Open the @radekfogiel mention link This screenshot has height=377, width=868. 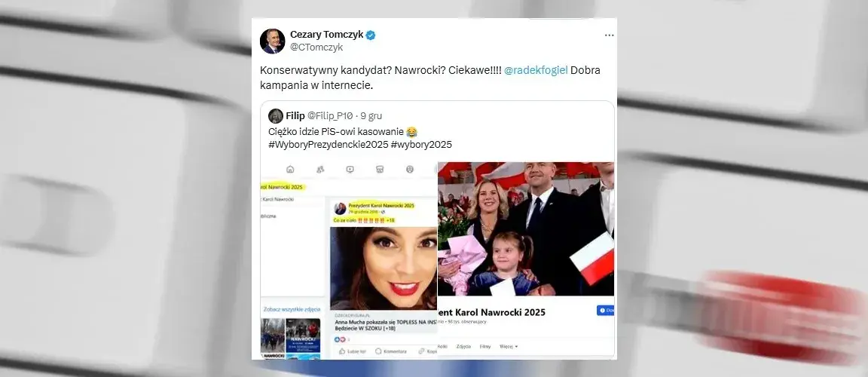click(x=536, y=70)
